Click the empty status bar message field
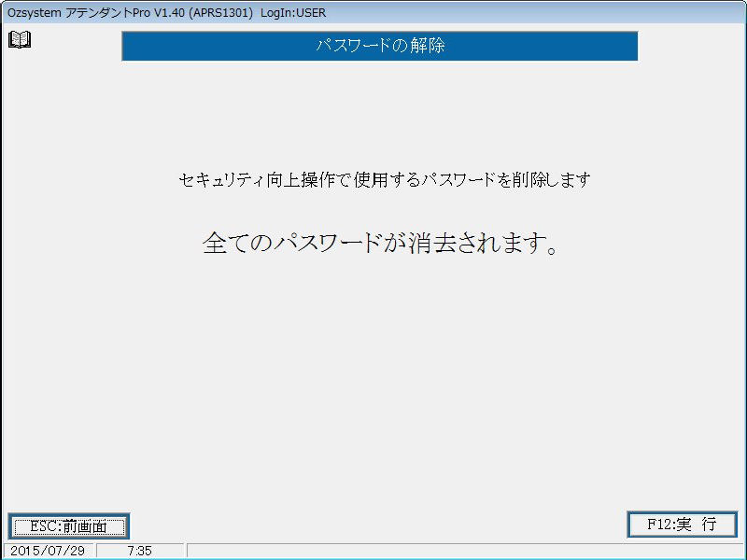This screenshot has height=560, width=747. coord(464,551)
